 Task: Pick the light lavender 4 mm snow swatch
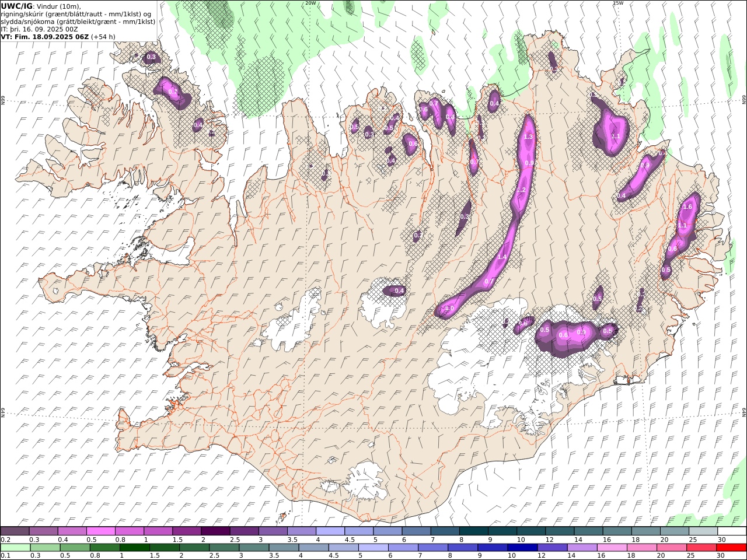coord(330,531)
